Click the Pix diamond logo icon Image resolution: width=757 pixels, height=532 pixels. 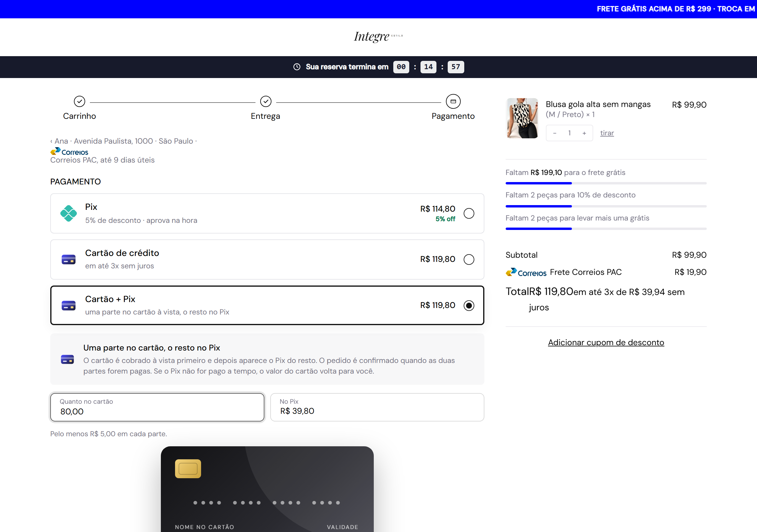69,213
